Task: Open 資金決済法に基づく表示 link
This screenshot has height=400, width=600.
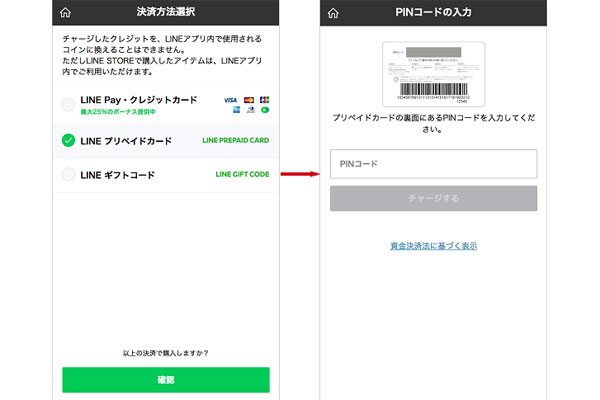Action: click(434, 246)
